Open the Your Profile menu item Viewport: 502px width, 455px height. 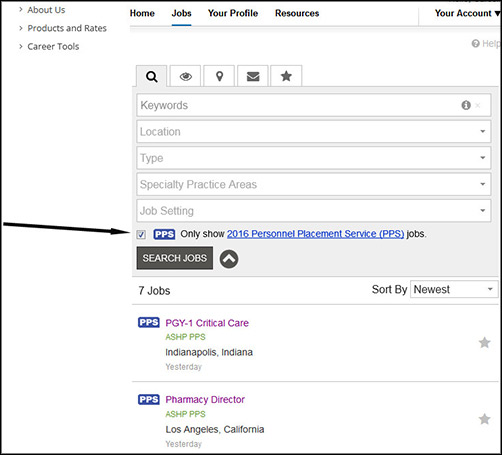[233, 13]
